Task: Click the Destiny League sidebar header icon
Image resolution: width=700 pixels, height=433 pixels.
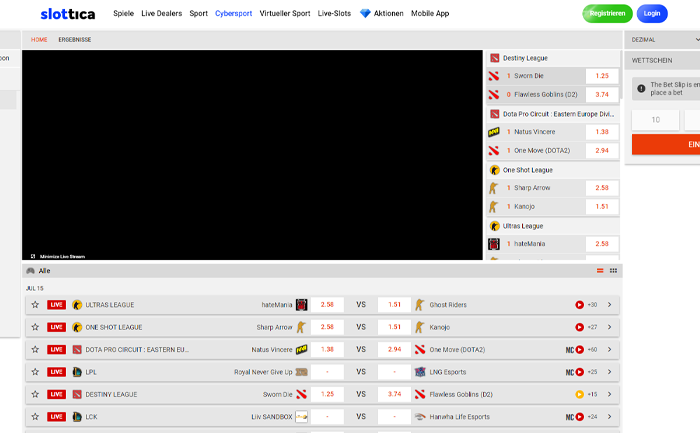Action: (x=494, y=58)
